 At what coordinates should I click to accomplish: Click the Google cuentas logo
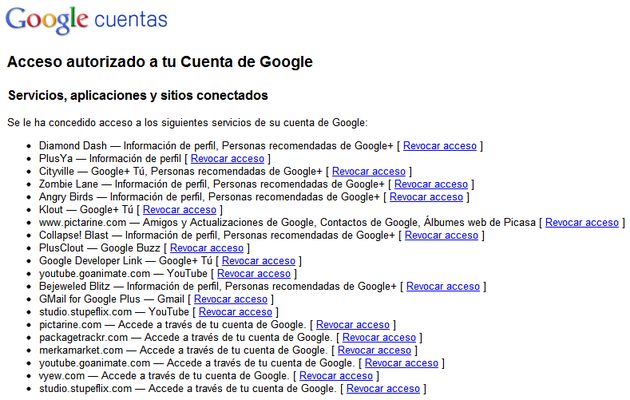click(x=86, y=20)
